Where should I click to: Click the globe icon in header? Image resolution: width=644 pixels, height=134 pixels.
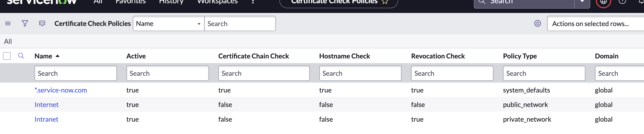(x=603, y=2)
